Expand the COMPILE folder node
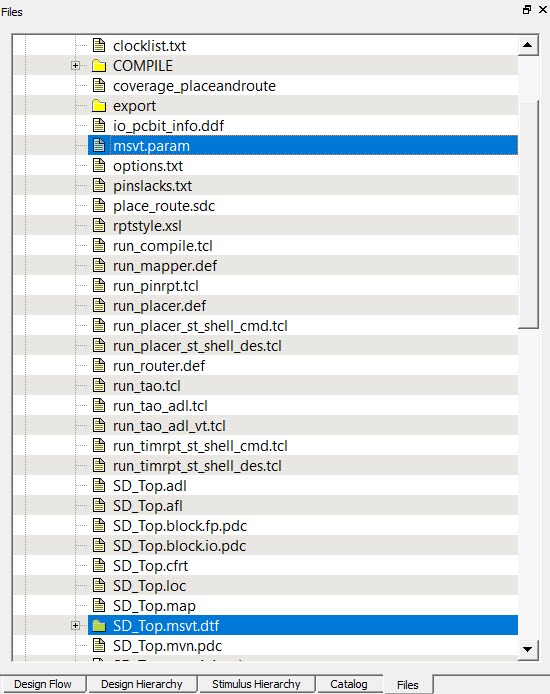The width and height of the screenshot is (550, 694). pyautogui.click(x=75, y=66)
